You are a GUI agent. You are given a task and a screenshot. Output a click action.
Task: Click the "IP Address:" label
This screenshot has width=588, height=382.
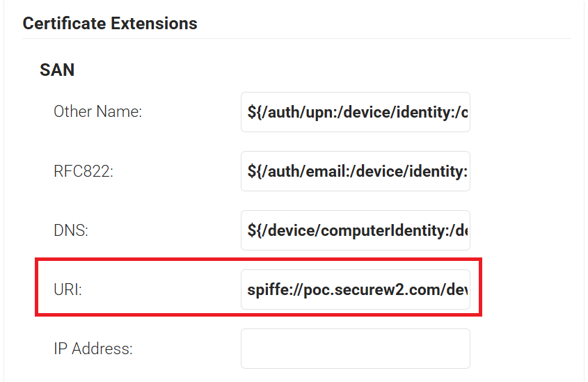click(93, 349)
